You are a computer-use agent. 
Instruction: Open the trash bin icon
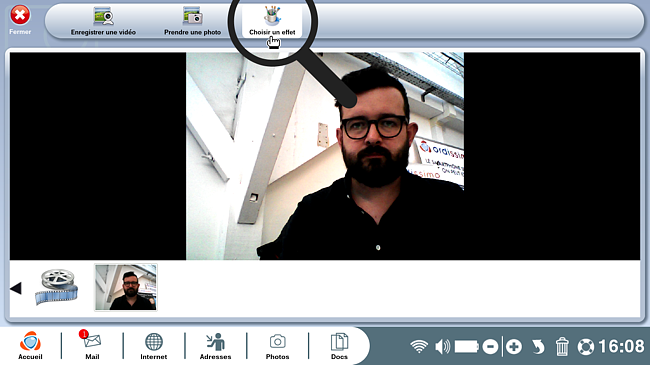(x=562, y=346)
